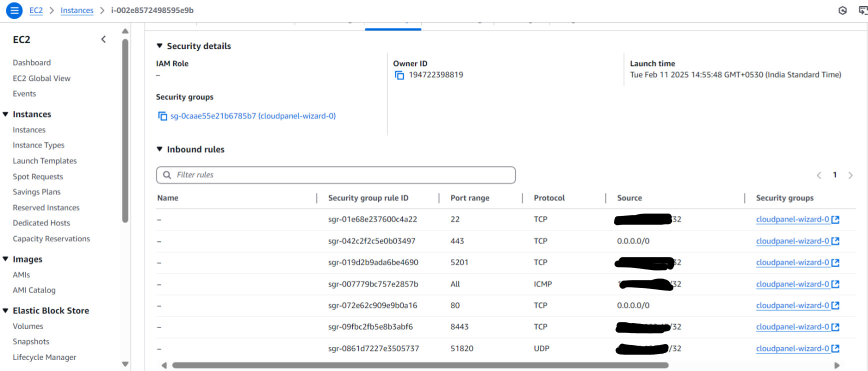Click table scroll right arrow

(837, 365)
